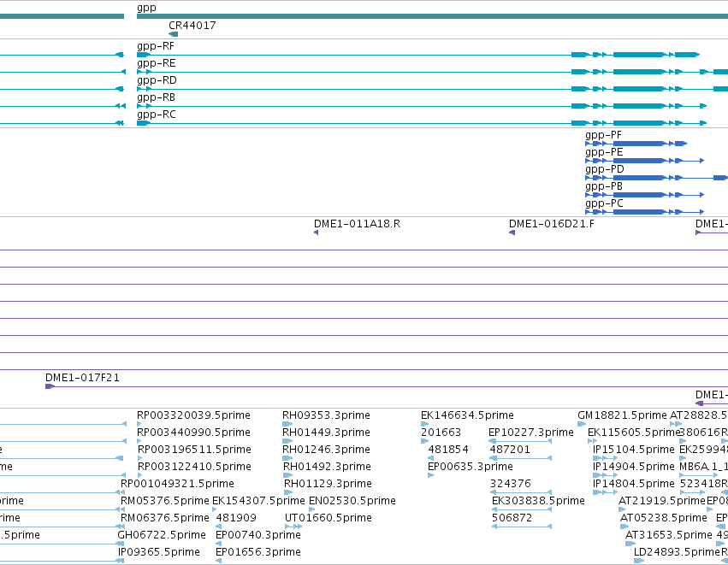
Task: Click the 201663 EST label
Action: [x=441, y=433]
